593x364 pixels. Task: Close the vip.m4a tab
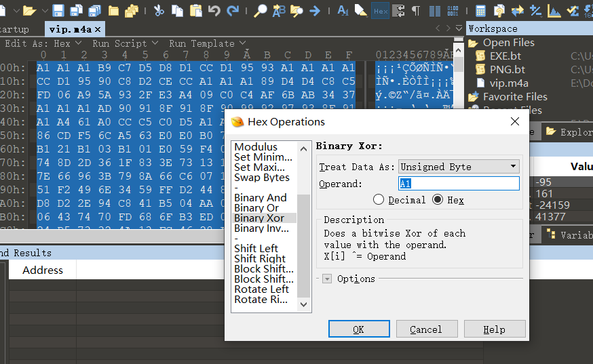[98, 29]
